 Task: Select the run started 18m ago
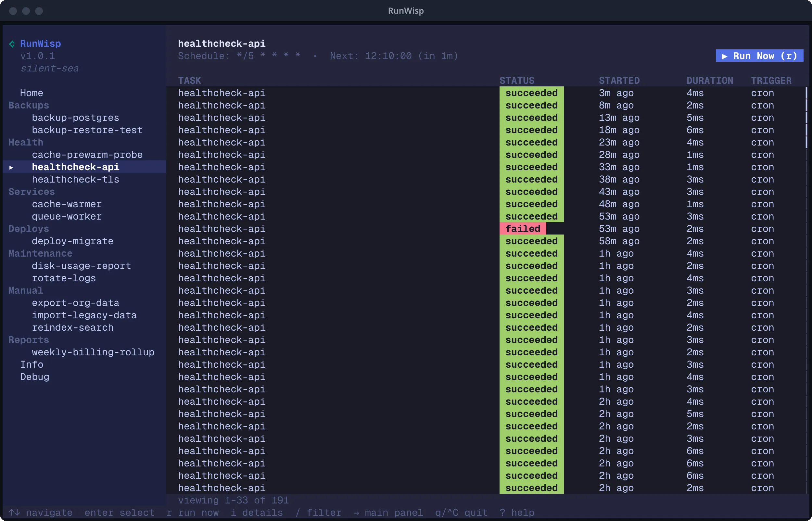coord(486,130)
